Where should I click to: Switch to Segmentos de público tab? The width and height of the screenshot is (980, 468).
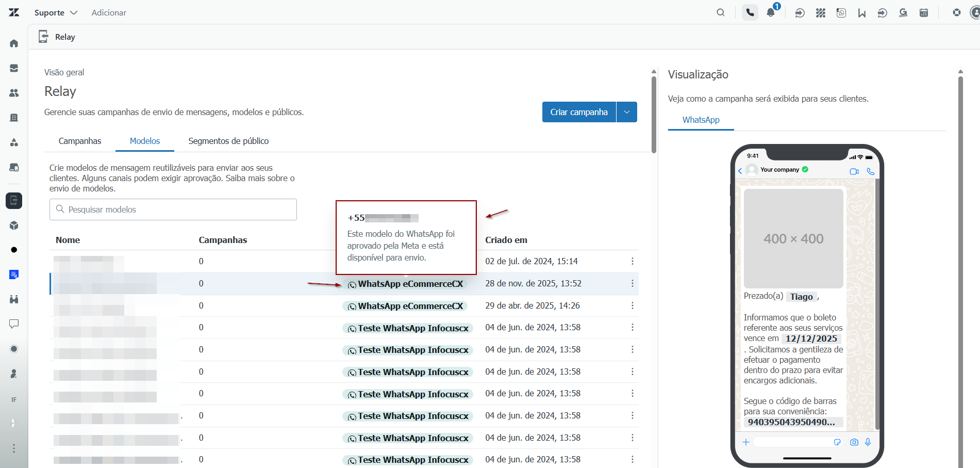[228, 141]
